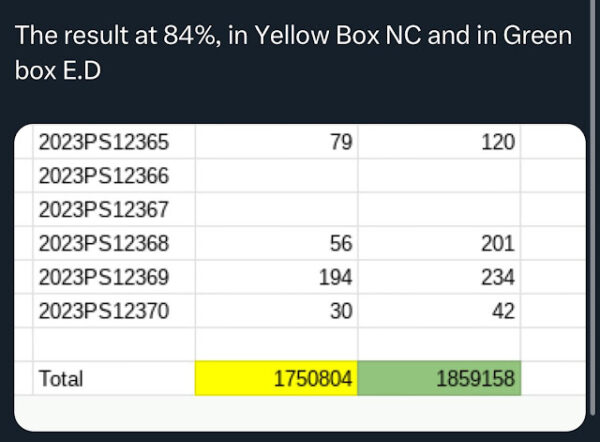Select the green cell showing 1859158
The width and height of the screenshot is (600, 442).
[x=438, y=379]
